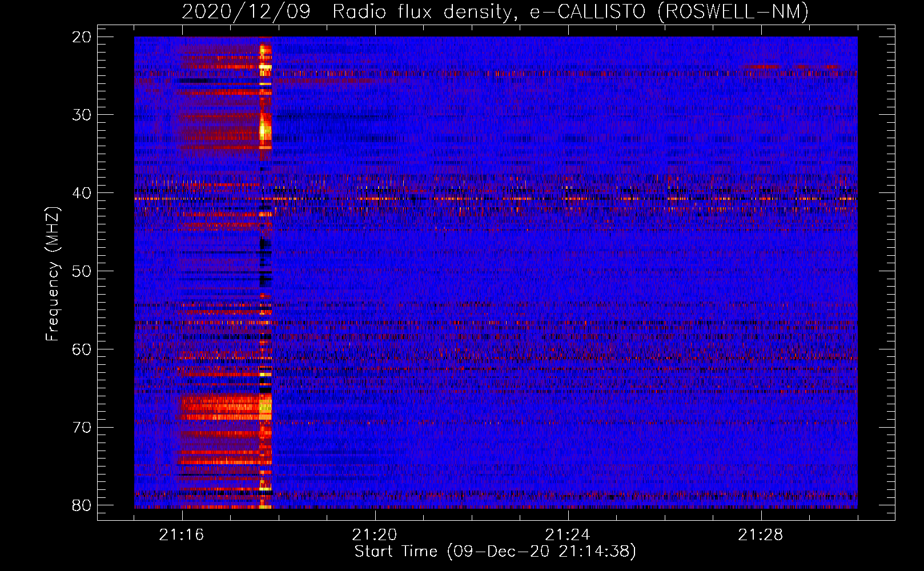Click the 70 MHz frequency tick label
This screenshot has height=571, width=924.
(82, 428)
